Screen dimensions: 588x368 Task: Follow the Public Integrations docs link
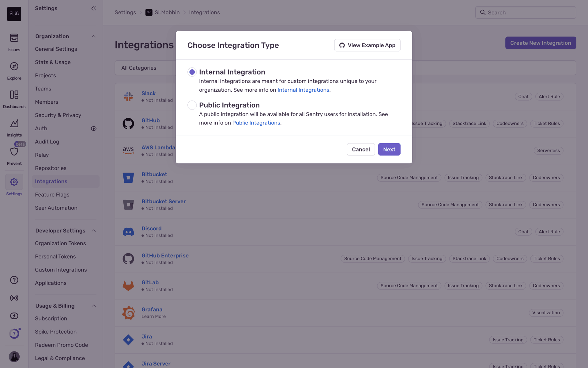tap(256, 123)
